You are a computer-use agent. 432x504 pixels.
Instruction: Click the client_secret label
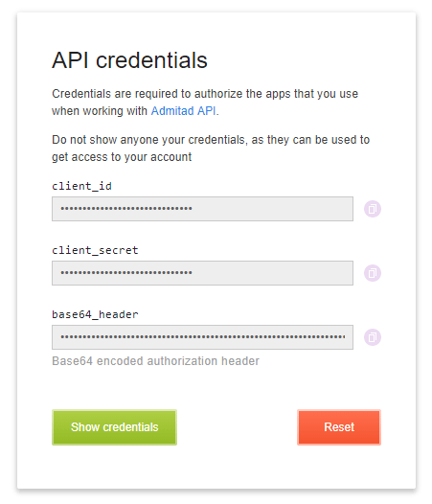pyautogui.click(x=95, y=250)
